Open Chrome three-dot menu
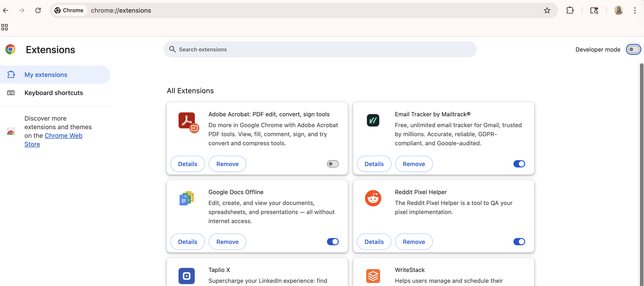644x286 pixels. pyautogui.click(x=635, y=10)
